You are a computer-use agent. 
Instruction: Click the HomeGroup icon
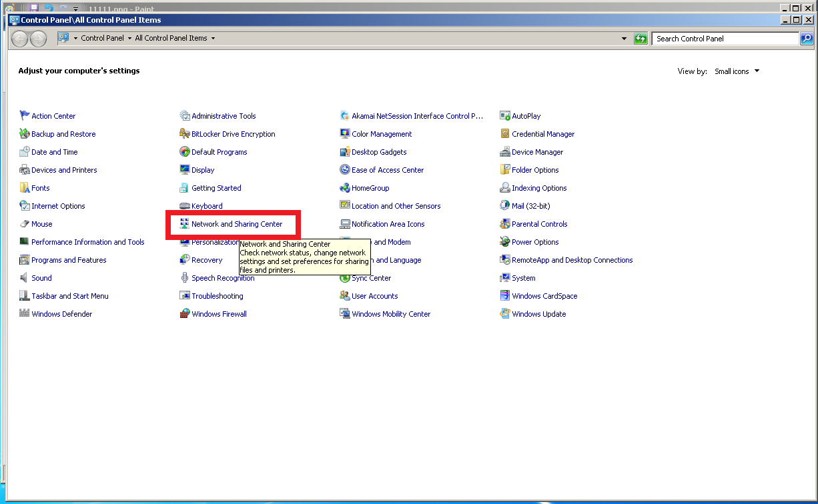(345, 188)
